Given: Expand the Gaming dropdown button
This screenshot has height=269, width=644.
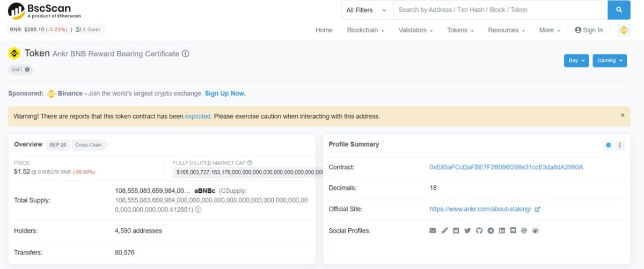Looking at the screenshot, I should tap(610, 61).
